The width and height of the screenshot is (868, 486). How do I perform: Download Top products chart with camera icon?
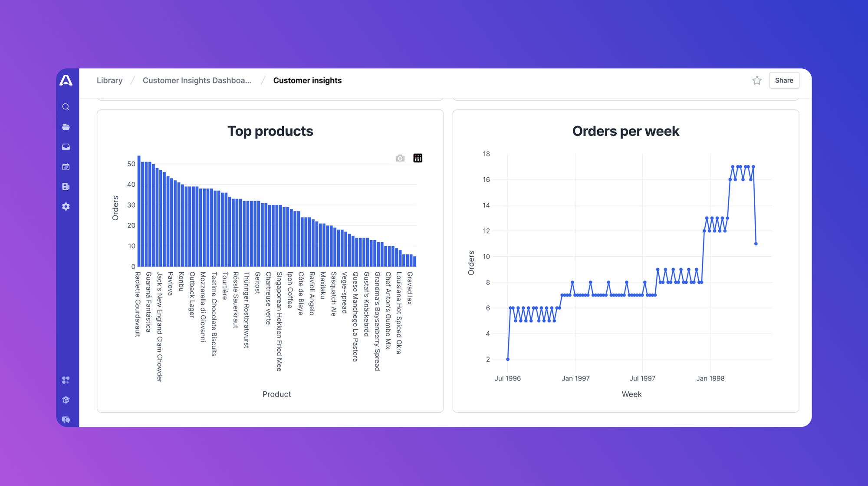click(x=400, y=158)
